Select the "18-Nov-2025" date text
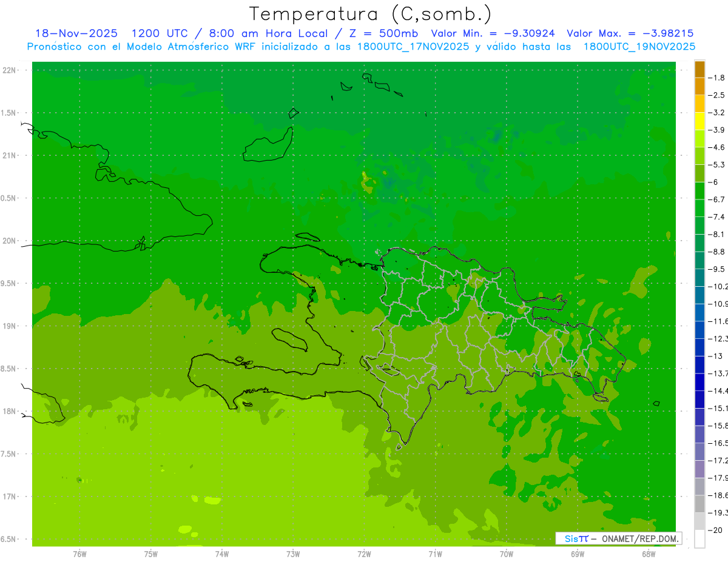 point(76,33)
